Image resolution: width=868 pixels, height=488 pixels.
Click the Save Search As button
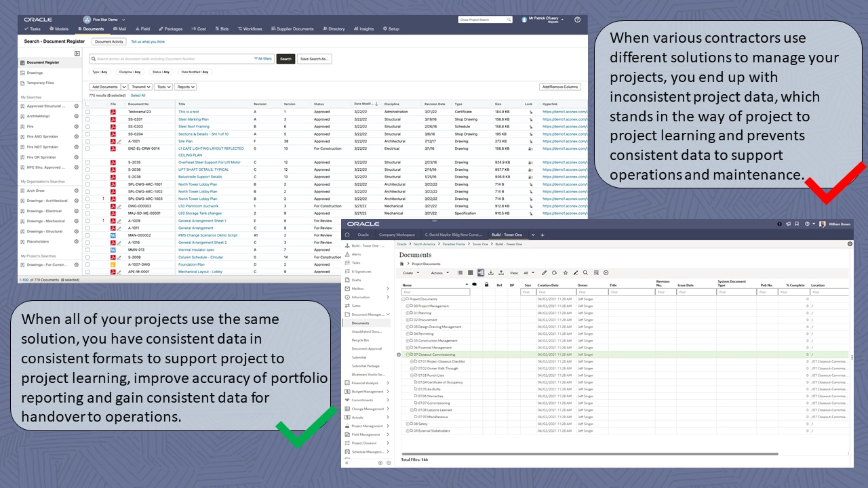pos(313,58)
